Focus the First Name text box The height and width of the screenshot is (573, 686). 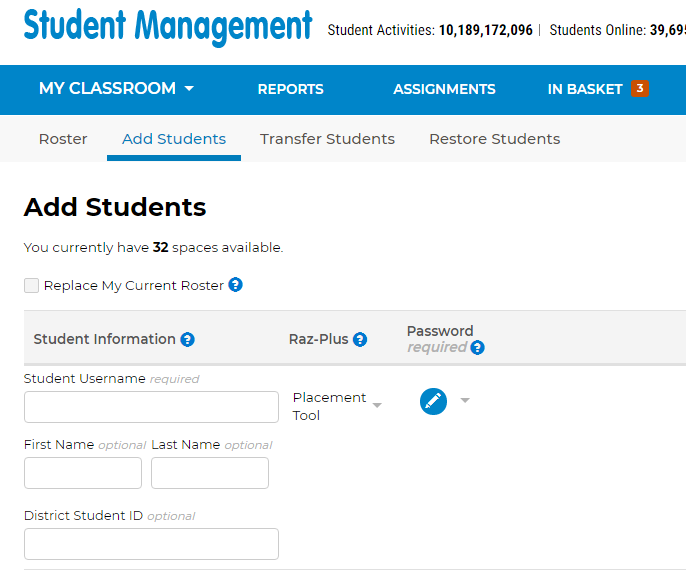tap(83, 473)
